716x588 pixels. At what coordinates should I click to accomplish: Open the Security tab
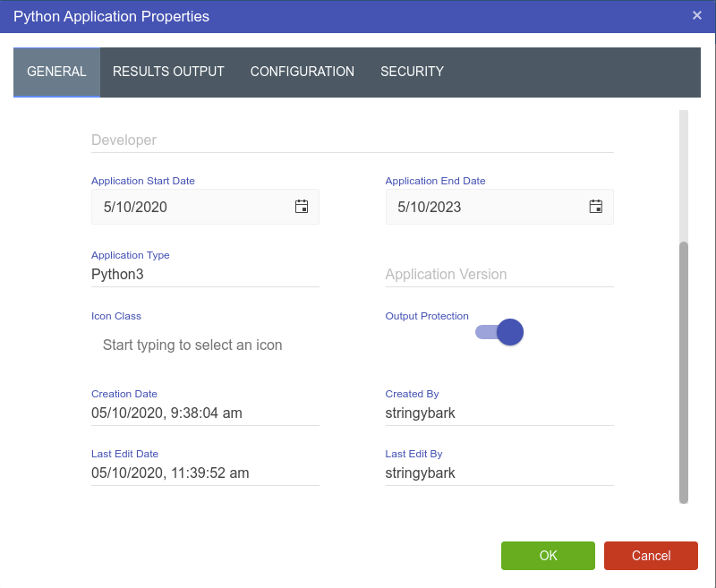412,72
